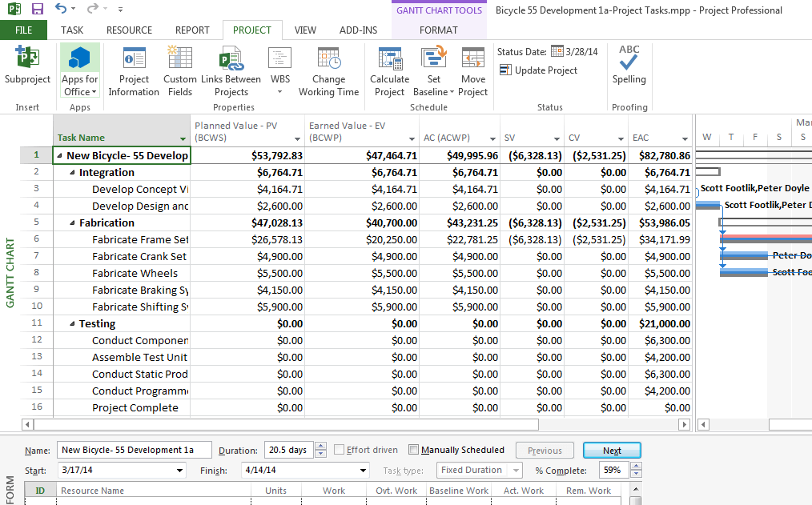Screen dimensions: 812x505
Task: Click the Update Project icon
Action: (x=505, y=70)
